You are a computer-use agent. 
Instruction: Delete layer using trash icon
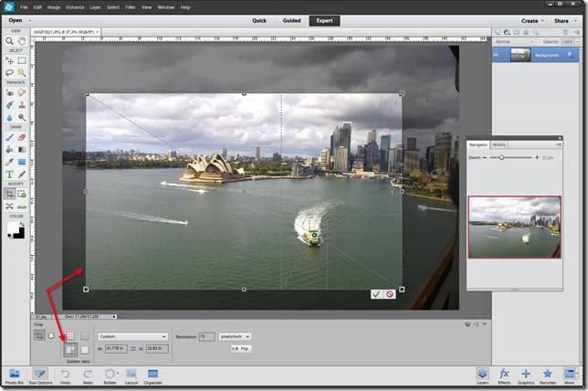565,32
